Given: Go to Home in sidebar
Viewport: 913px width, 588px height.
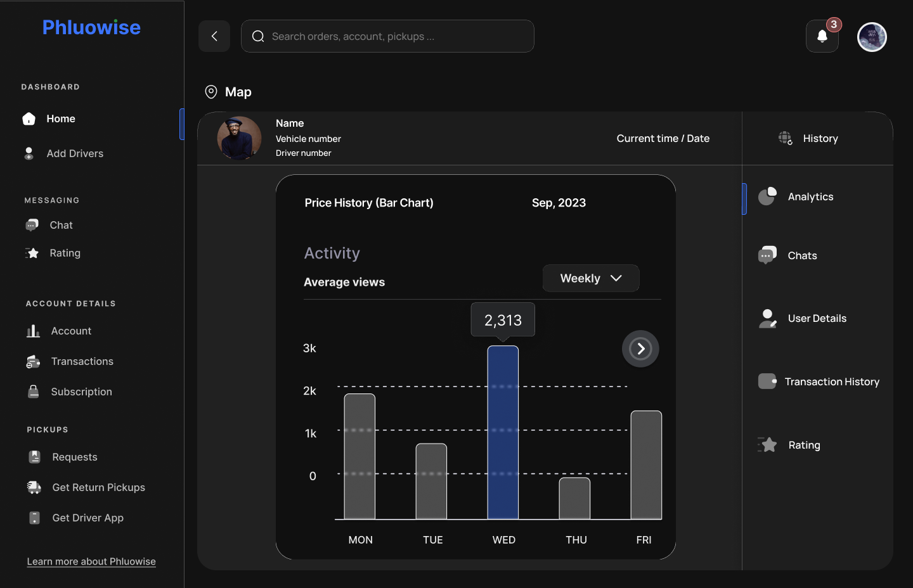Looking at the screenshot, I should click(61, 118).
